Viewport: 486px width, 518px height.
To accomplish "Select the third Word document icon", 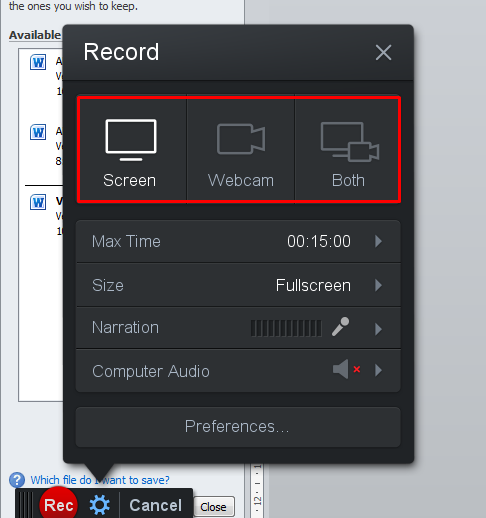I will point(38,202).
